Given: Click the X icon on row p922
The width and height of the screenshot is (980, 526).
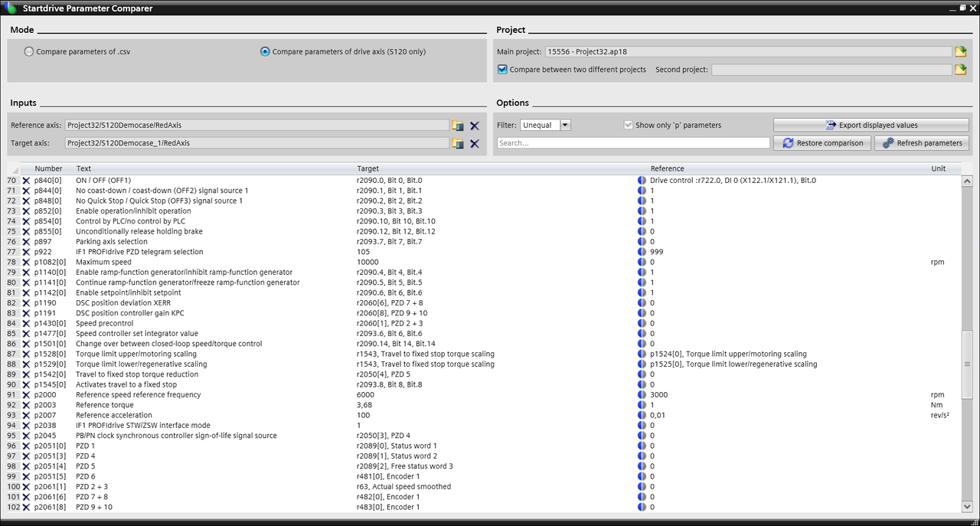Looking at the screenshot, I should pos(26,252).
